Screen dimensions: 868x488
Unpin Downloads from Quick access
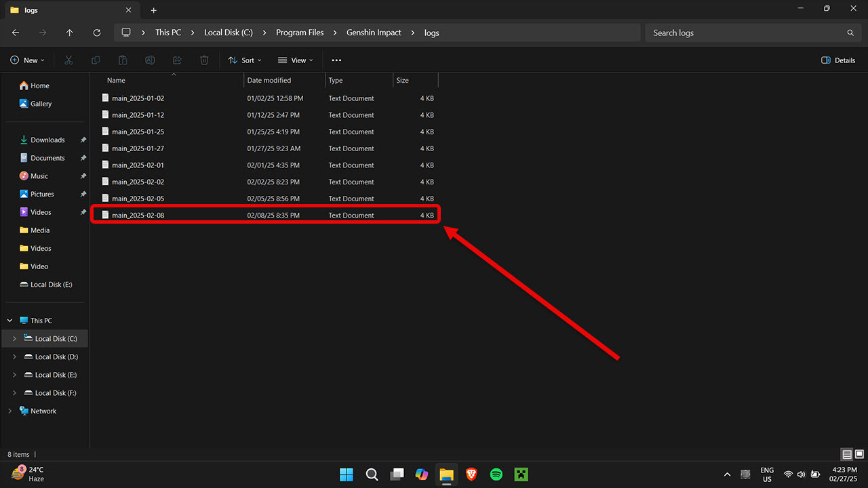click(x=83, y=140)
